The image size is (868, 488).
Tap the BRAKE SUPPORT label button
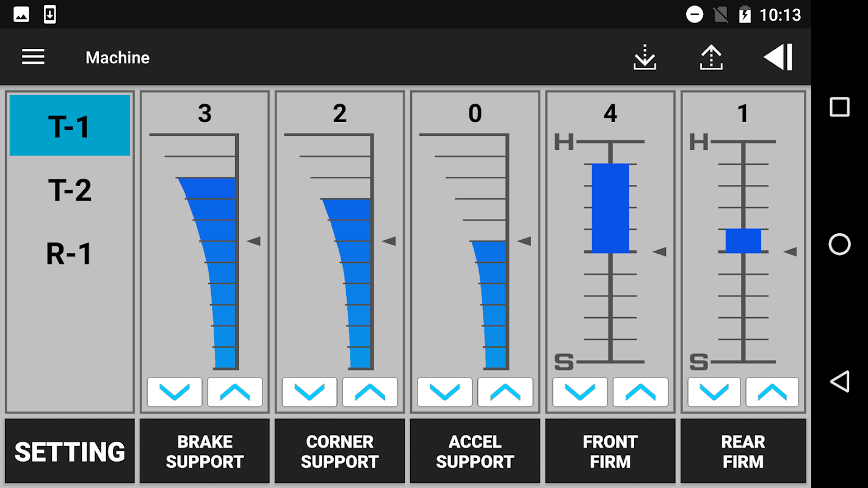pos(204,451)
